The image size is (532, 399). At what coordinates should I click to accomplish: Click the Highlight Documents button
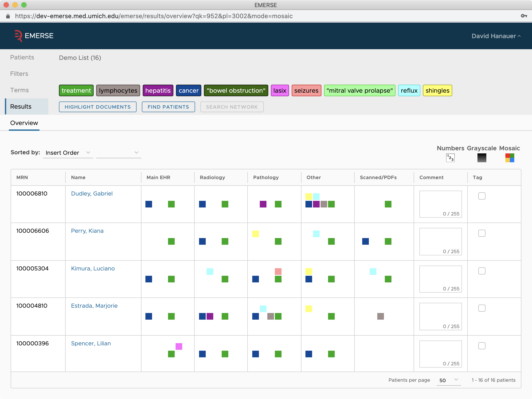coord(98,107)
